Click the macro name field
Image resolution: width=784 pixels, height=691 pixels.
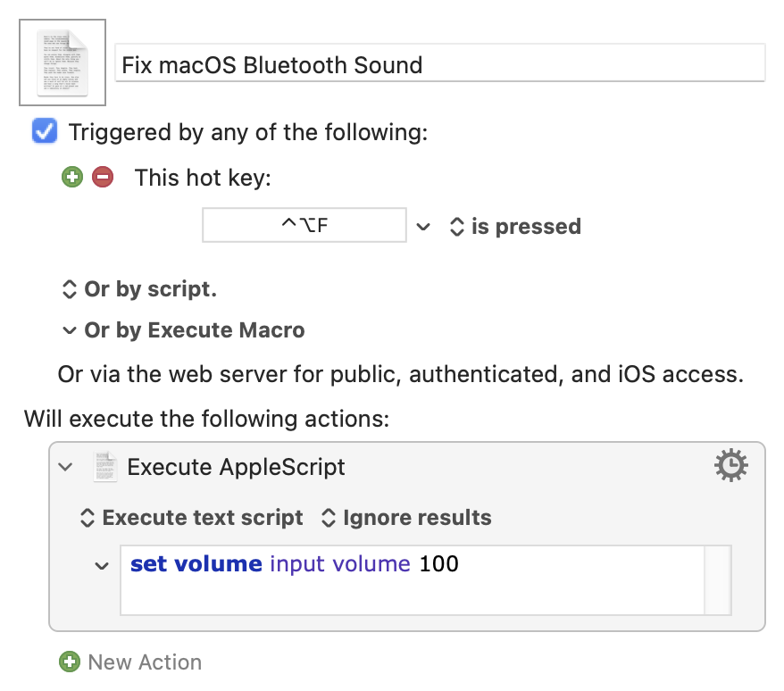click(x=439, y=64)
